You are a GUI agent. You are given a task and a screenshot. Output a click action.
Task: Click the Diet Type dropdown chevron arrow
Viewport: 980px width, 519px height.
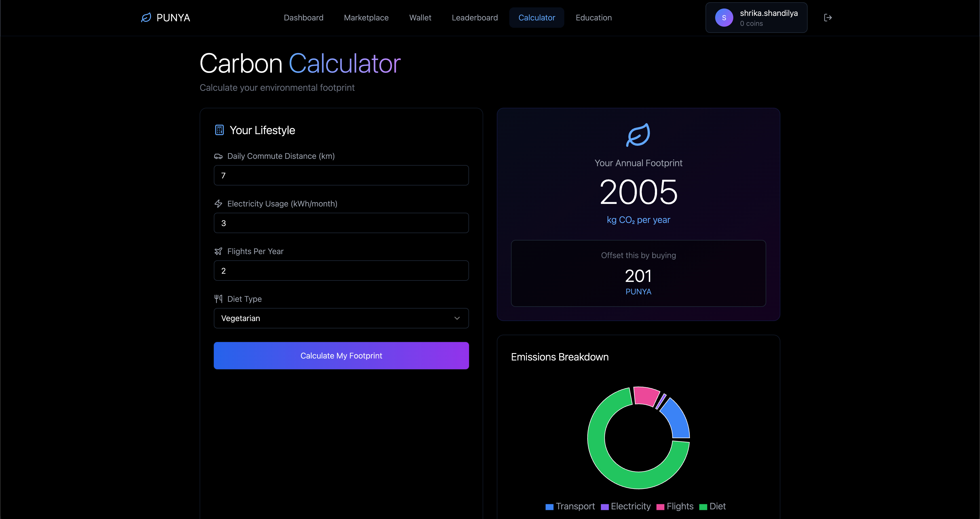(x=457, y=318)
